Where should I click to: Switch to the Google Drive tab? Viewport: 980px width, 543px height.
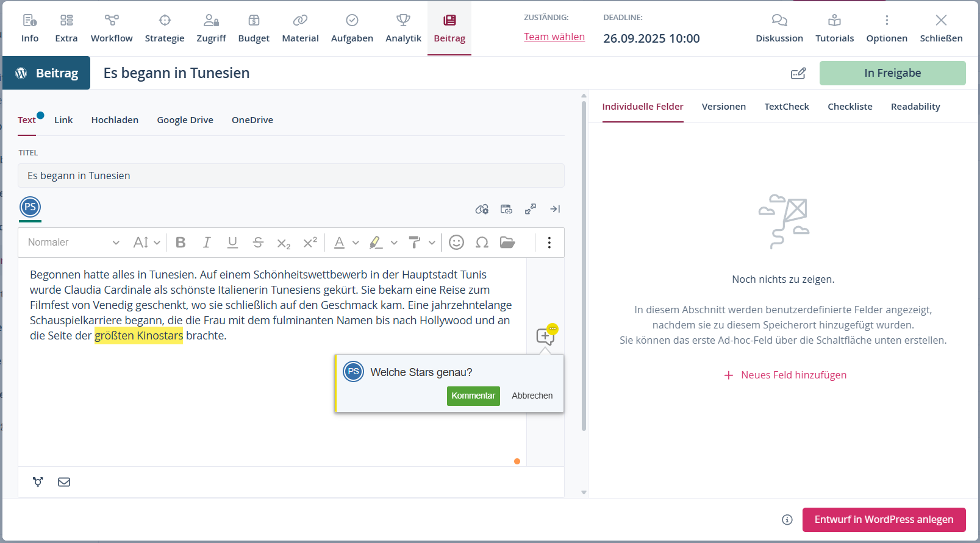pyautogui.click(x=185, y=120)
